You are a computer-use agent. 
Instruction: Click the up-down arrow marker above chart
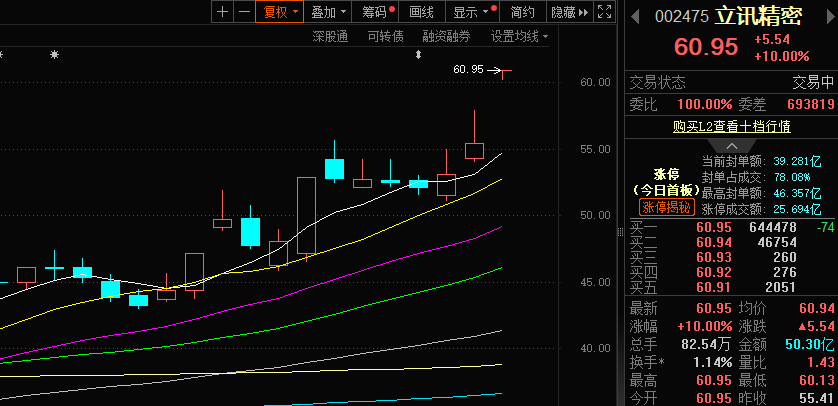[419, 54]
